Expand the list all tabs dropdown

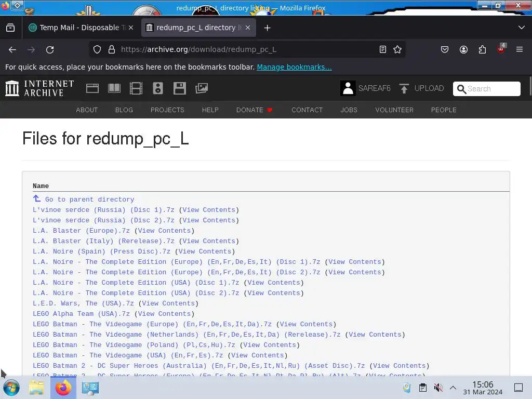(x=522, y=28)
